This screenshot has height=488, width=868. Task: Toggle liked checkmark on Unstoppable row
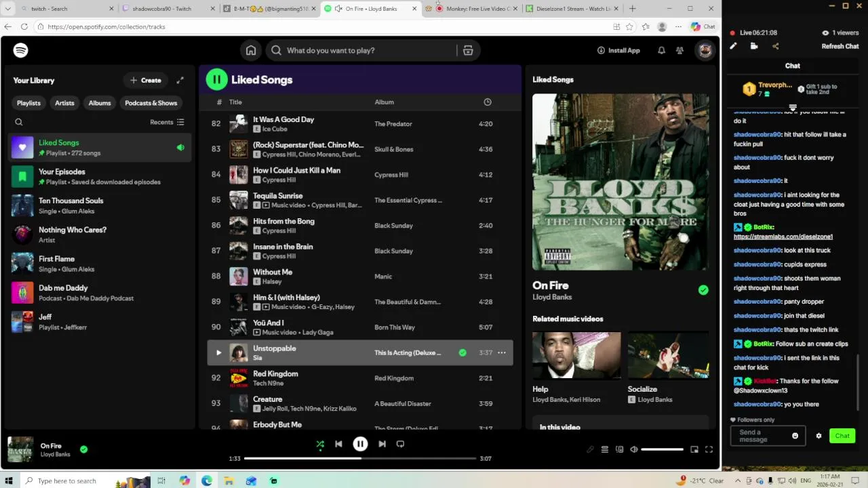462,352
